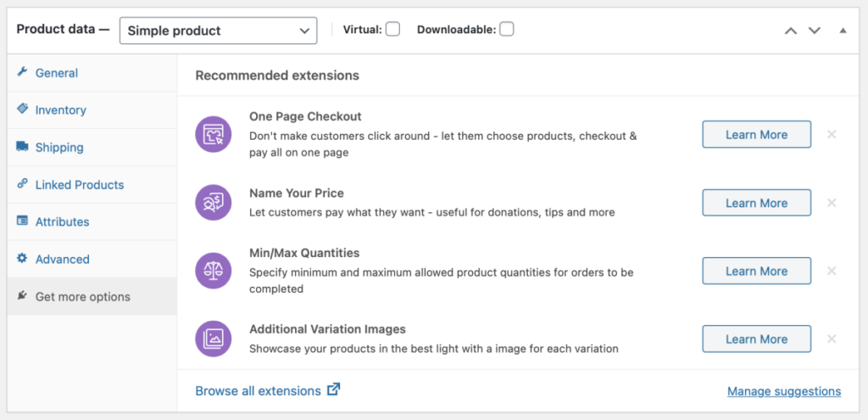Enable the Downloadable checkbox

[x=507, y=30]
